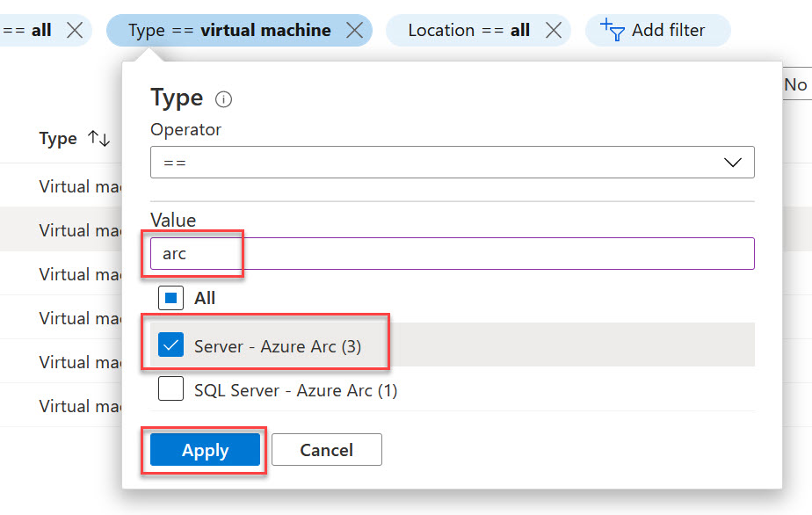This screenshot has height=515, width=812.
Task: Click the checkmark inside Server Azure Arc checkbox
Action: 170,345
